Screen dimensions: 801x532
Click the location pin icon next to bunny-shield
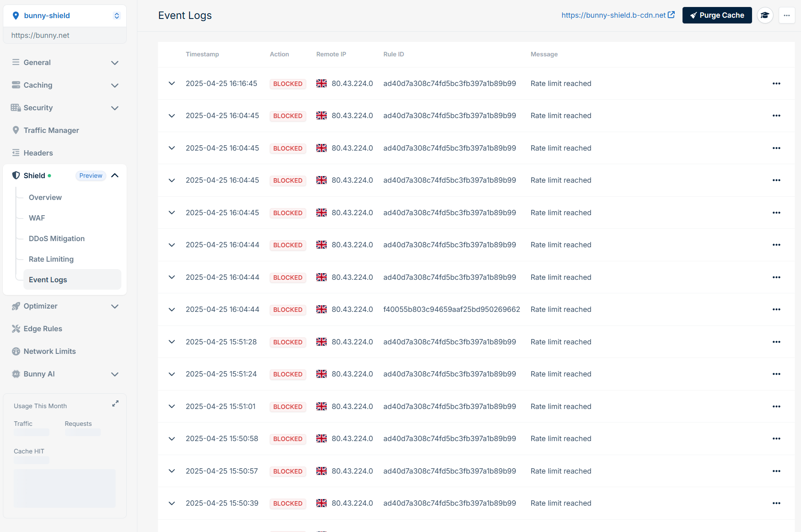click(16, 16)
